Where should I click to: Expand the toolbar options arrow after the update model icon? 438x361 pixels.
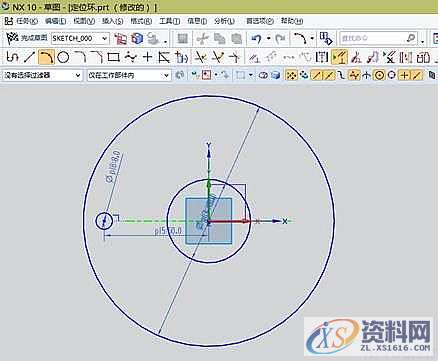(x=166, y=41)
